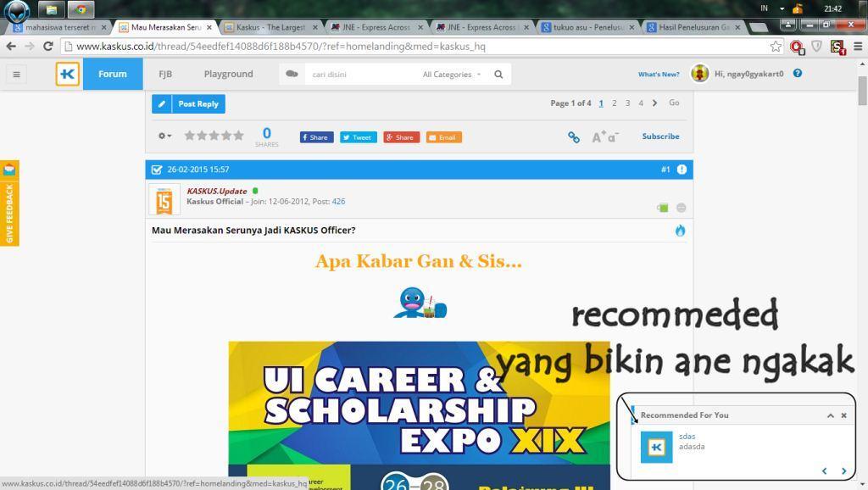Open the help question mark icon

tap(798, 73)
